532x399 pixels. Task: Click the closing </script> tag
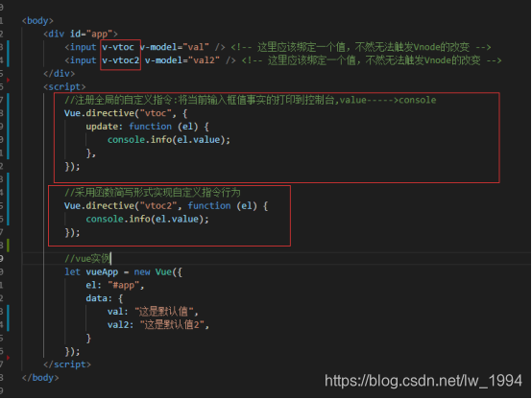[x=67, y=364]
